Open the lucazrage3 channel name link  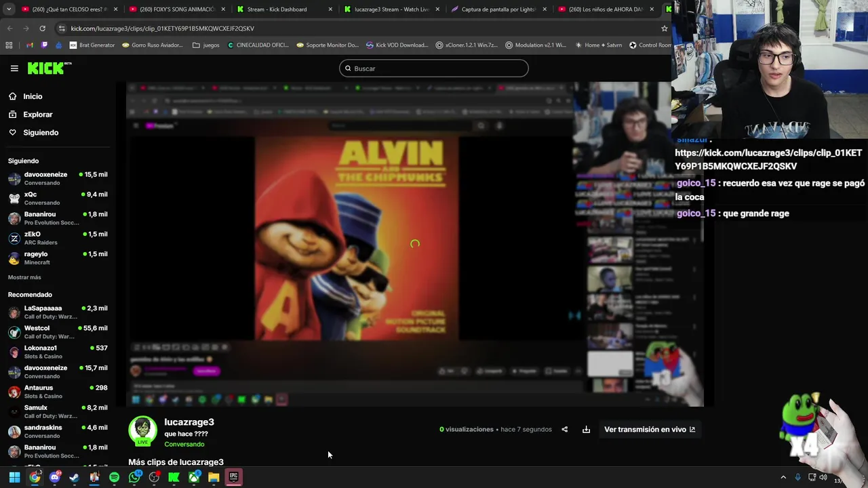tap(189, 422)
